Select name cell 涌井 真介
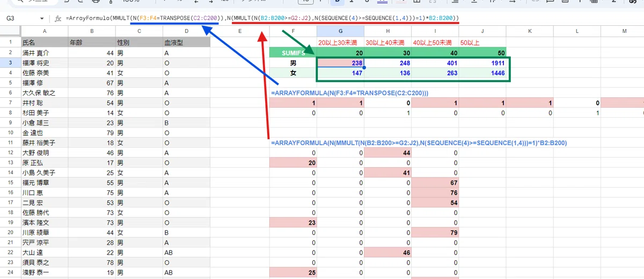 coord(44,53)
